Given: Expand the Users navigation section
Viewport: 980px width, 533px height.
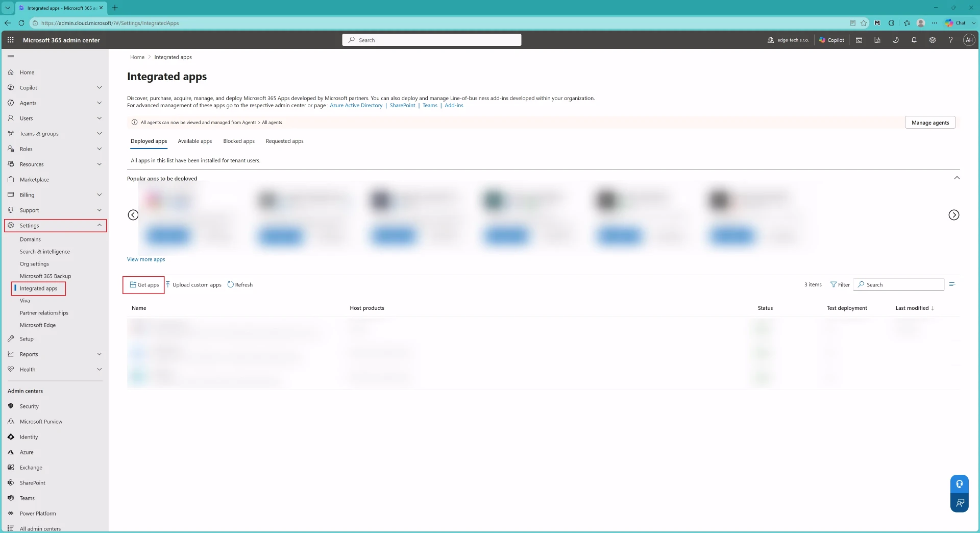Looking at the screenshot, I should click(x=99, y=118).
